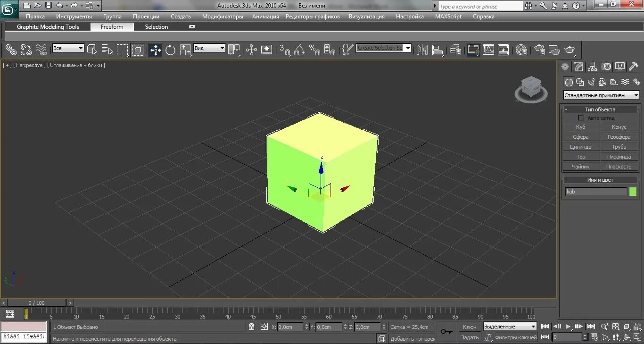Screen dimensions: 644x344
Task: Activate the Select and Rotate tool
Action: pyautogui.click(x=170, y=50)
